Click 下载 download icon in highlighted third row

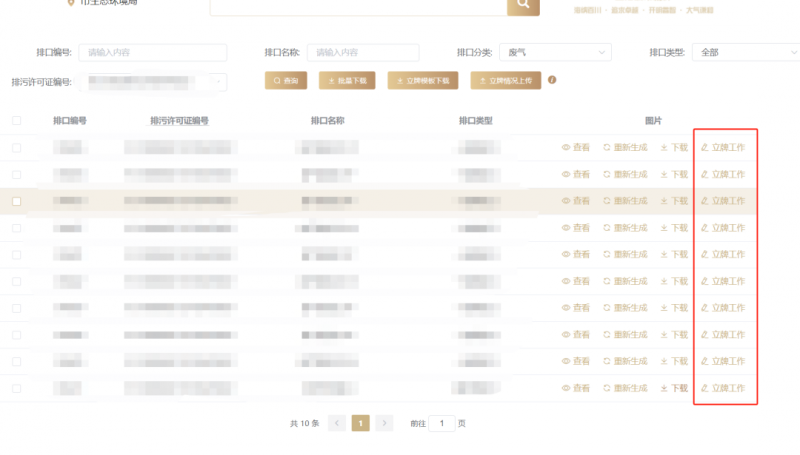point(663,201)
